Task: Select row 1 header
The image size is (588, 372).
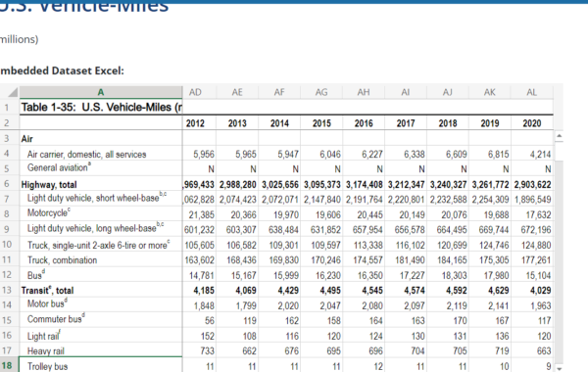Action: 7,108
